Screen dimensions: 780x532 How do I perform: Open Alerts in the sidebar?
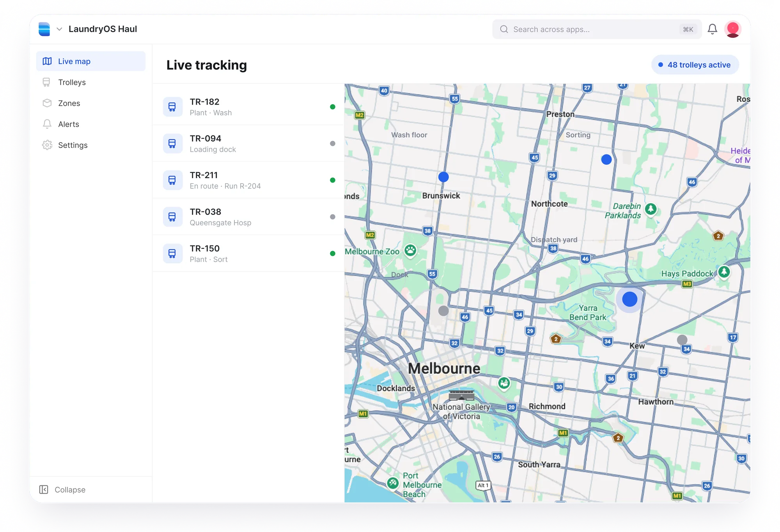point(91,124)
